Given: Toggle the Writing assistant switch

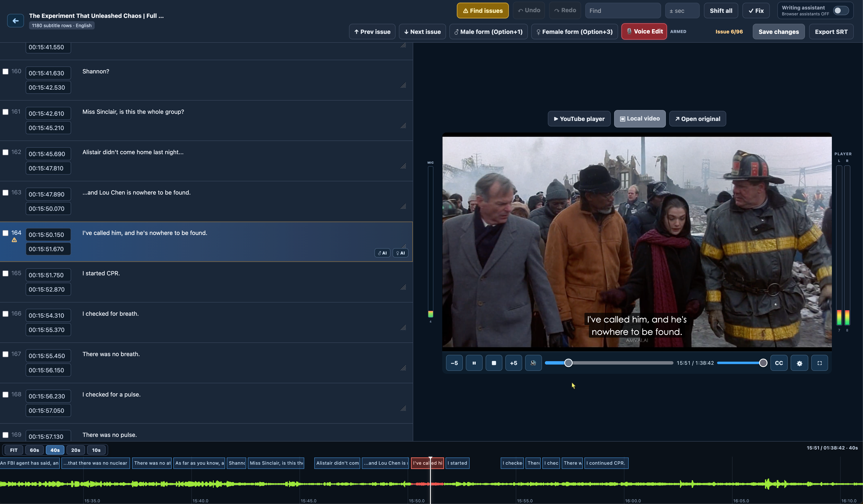Looking at the screenshot, I should 840,11.
